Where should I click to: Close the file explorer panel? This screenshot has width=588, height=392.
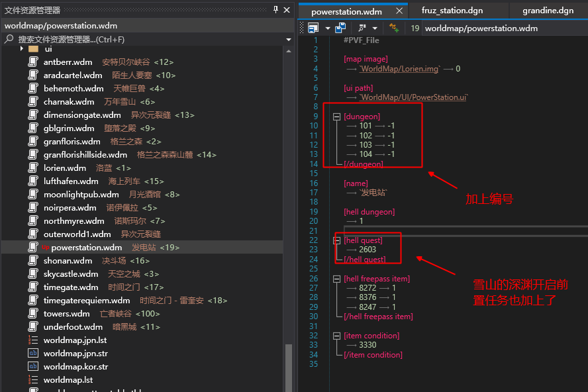tap(287, 10)
